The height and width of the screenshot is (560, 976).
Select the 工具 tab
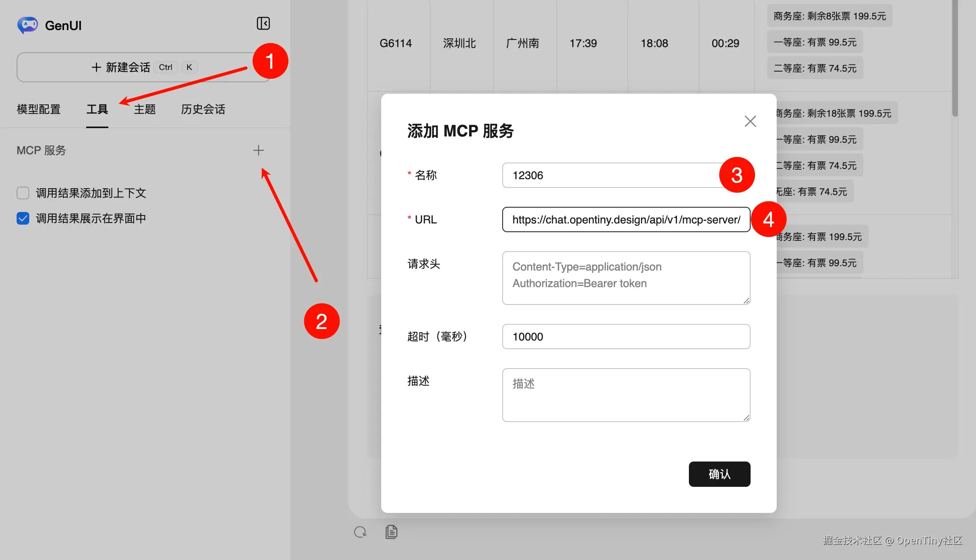pyautogui.click(x=97, y=109)
